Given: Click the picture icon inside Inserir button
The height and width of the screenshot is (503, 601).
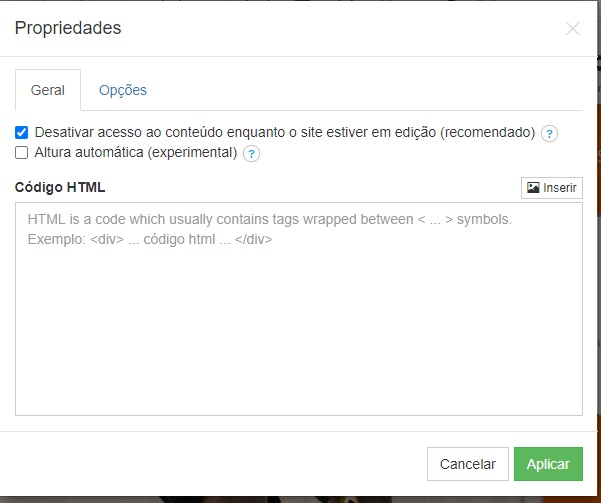Looking at the screenshot, I should tap(533, 187).
